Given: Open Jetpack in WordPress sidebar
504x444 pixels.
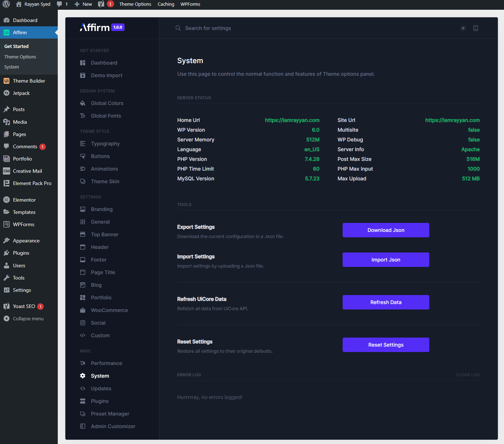Looking at the screenshot, I should pos(29,93).
